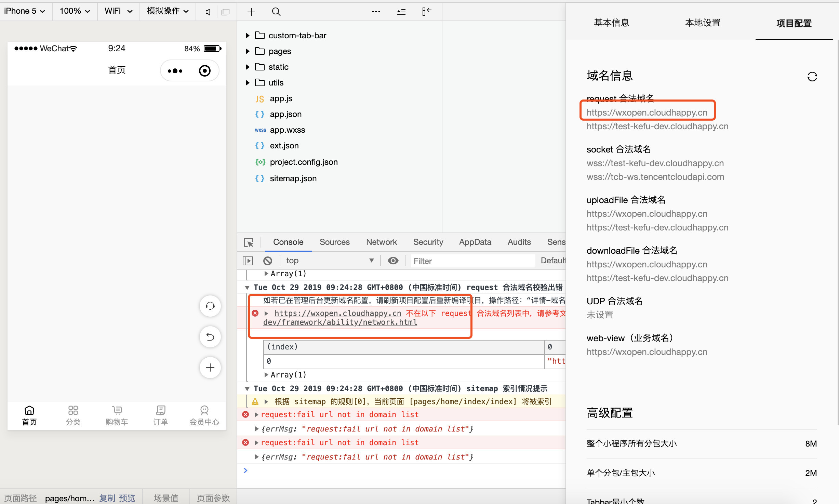Screen dimensions: 839x504
Task: Click 复制 to copy page path
Action: pos(107,498)
